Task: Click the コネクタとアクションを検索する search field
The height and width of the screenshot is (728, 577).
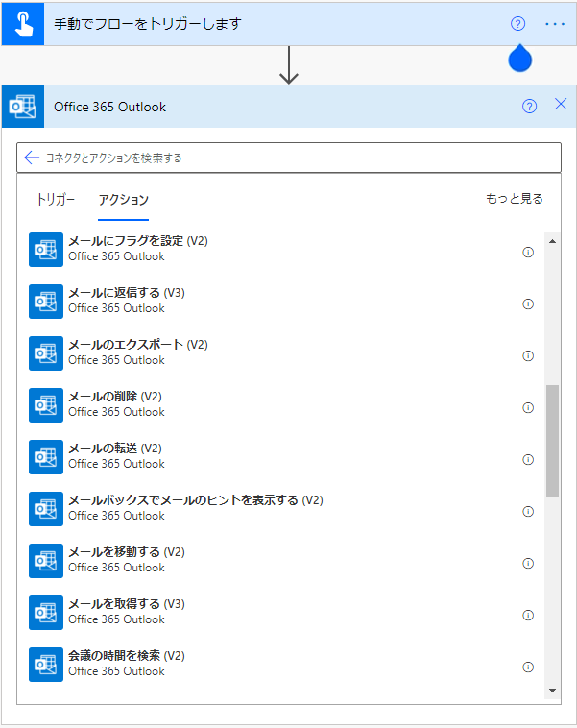Action: click(289, 158)
